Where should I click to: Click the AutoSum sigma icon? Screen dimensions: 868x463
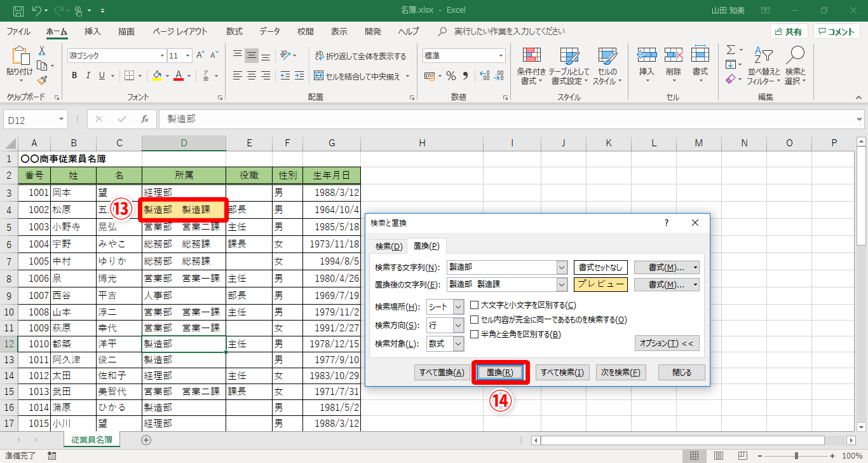point(731,50)
